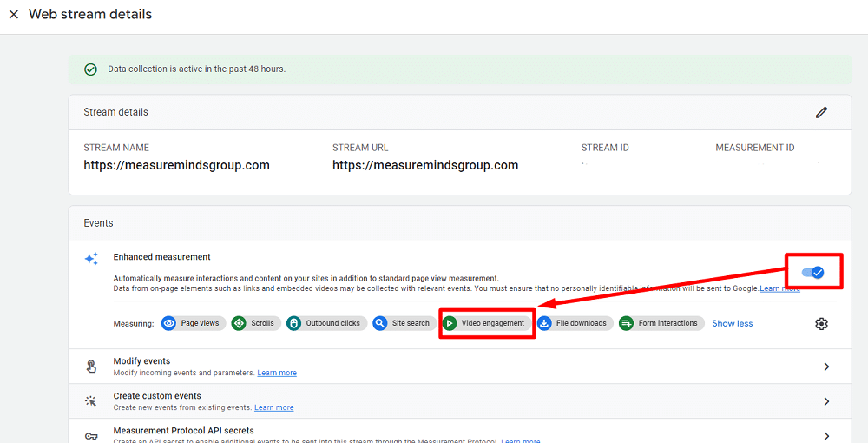The height and width of the screenshot is (443, 868).
Task: Click the Scrolls measurement icon
Action: click(239, 323)
